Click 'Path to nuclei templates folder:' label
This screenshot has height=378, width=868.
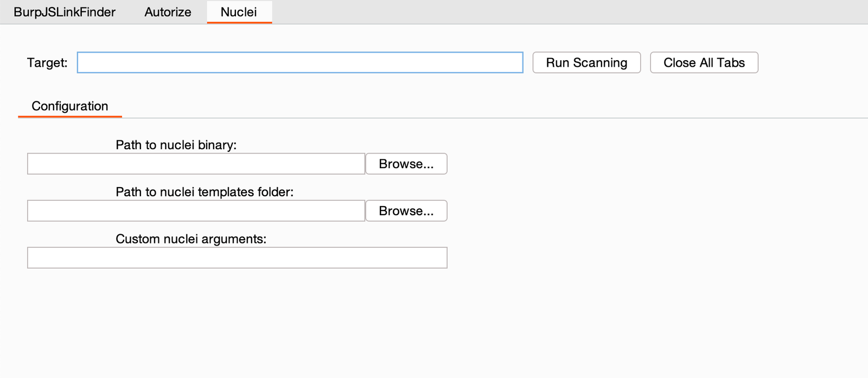pos(205,192)
